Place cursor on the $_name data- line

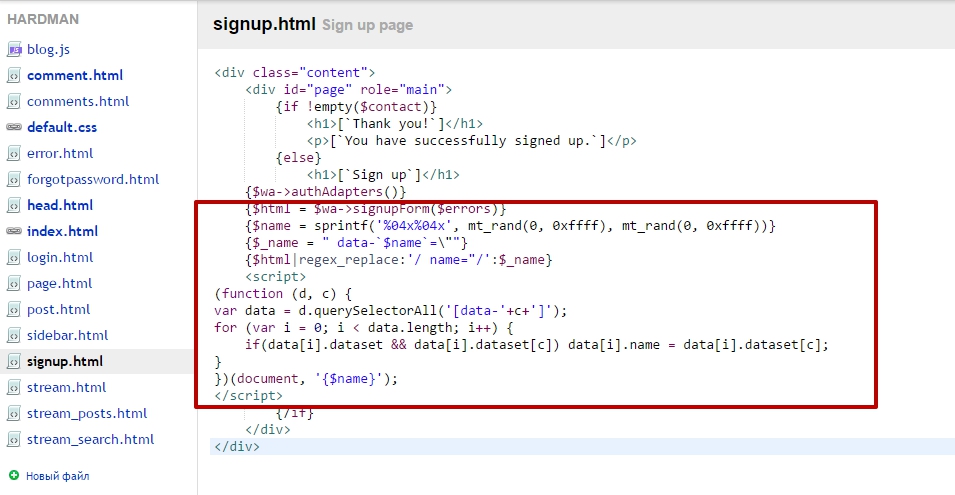(x=356, y=243)
